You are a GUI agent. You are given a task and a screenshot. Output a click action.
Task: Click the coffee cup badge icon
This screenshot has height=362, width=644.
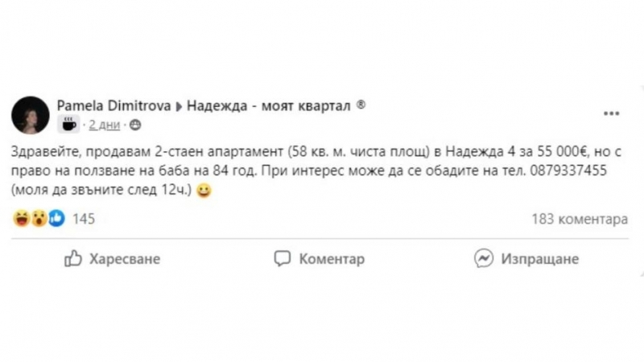coord(67,125)
